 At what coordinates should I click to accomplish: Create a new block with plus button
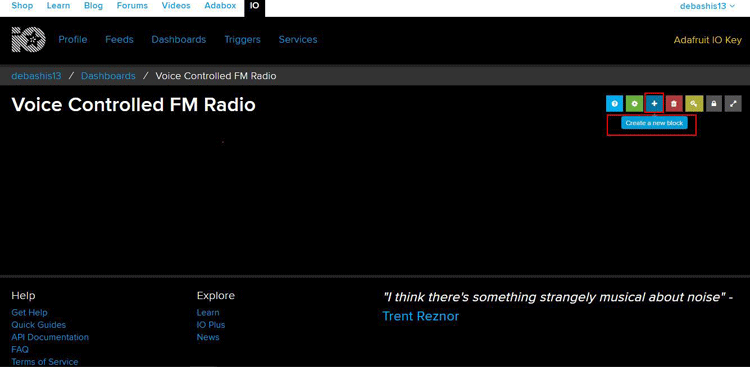(654, 103)
